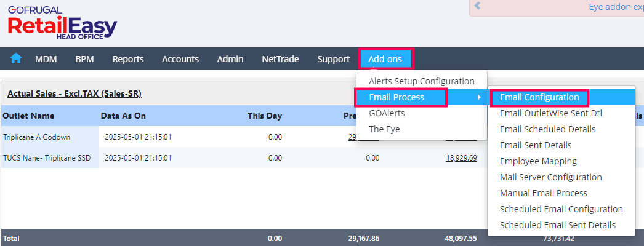Open the Admin menu
644x246 pixels.
tap(230, 59)
